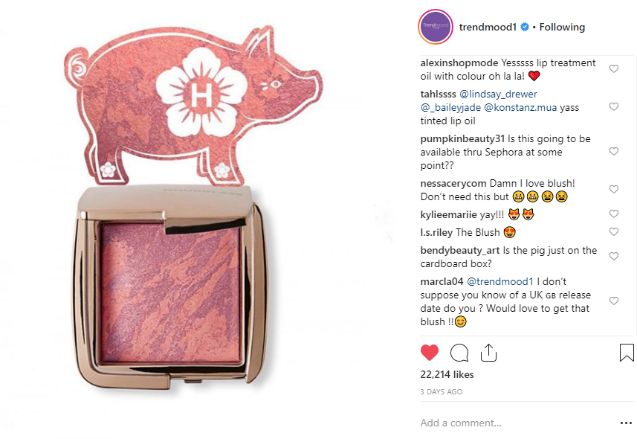Like pumpkinbeauty31's comment heart
Image resolution: width=637 pixels, height=439 pixels.
tap(614, 151)
